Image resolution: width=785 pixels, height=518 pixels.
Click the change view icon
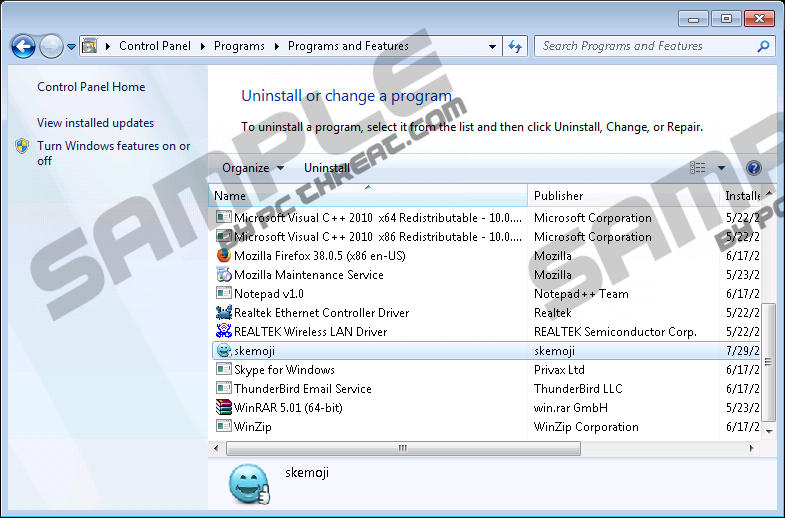click(x=698, y=168)
